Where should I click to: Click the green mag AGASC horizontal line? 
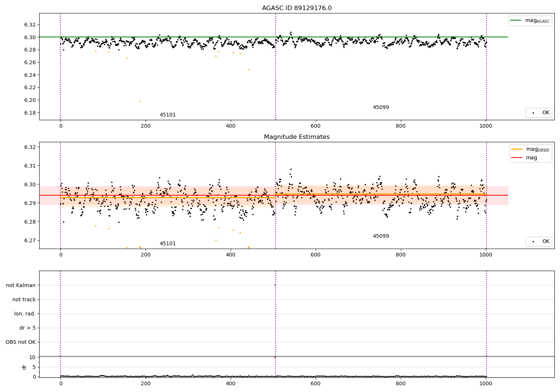274,37
